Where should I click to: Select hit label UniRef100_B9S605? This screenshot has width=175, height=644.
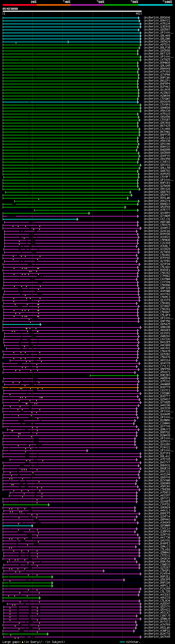click(157, 102)
